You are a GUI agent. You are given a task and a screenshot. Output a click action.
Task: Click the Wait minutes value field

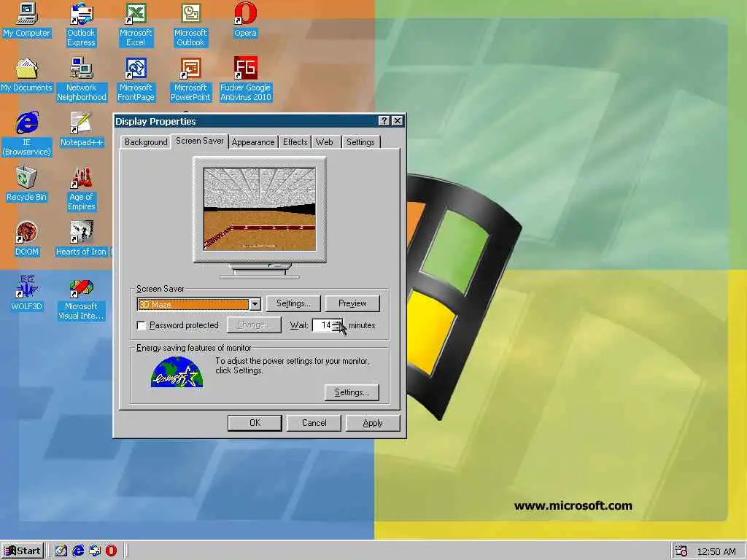pyautogui.click(x=323, y=325)
